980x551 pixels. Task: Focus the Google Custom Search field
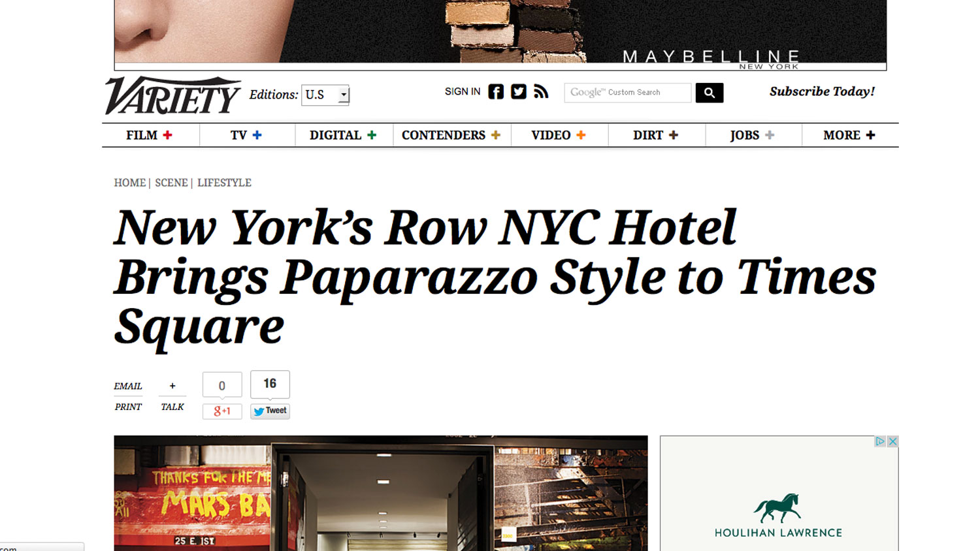click(628, 93)
